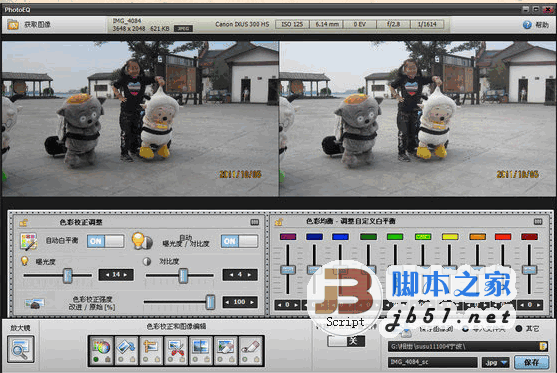Click the lock icon under color wheel tool
Screen dimensions: 557x373
point(108,359)
